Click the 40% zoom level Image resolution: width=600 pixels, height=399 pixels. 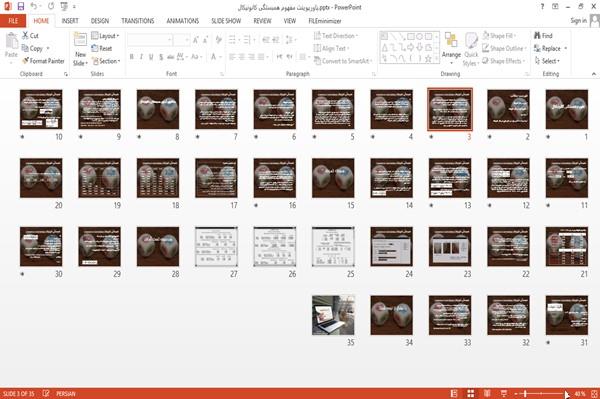click(x=580, y=393)
